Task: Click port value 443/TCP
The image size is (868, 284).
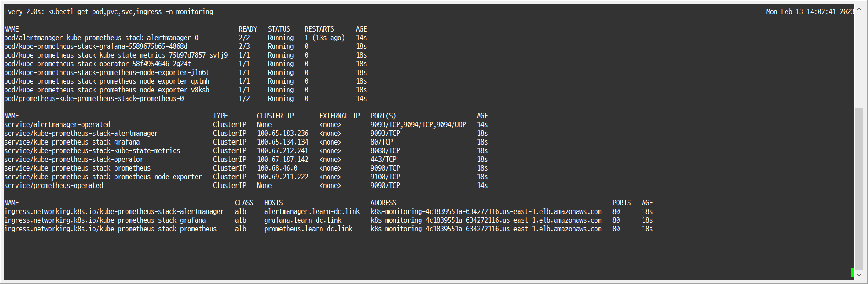Action: (x=383, y=160)
